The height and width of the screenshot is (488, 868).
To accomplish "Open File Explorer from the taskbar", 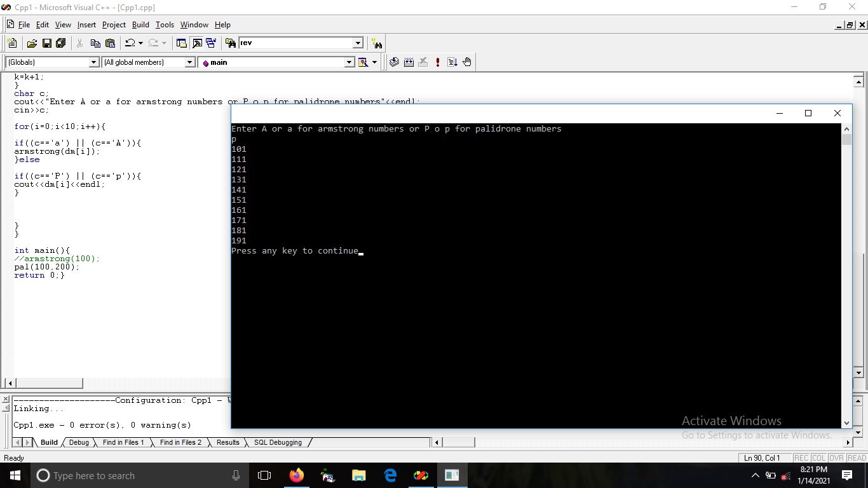I will point(359,475).
